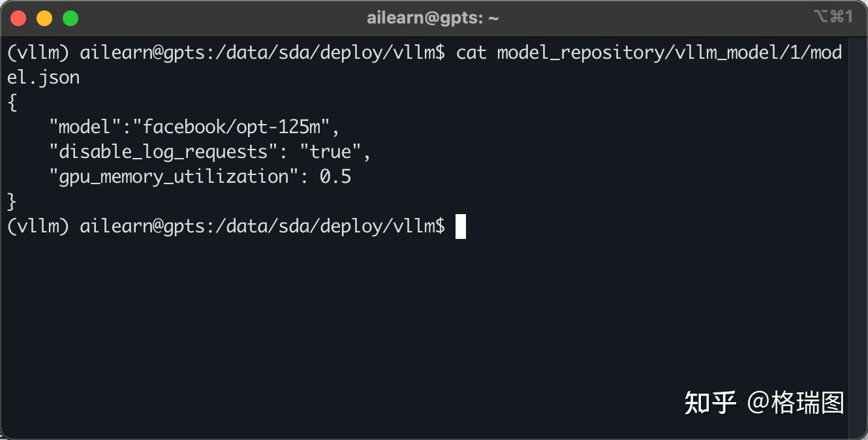Click the cat command on first line

pos(471,53)
